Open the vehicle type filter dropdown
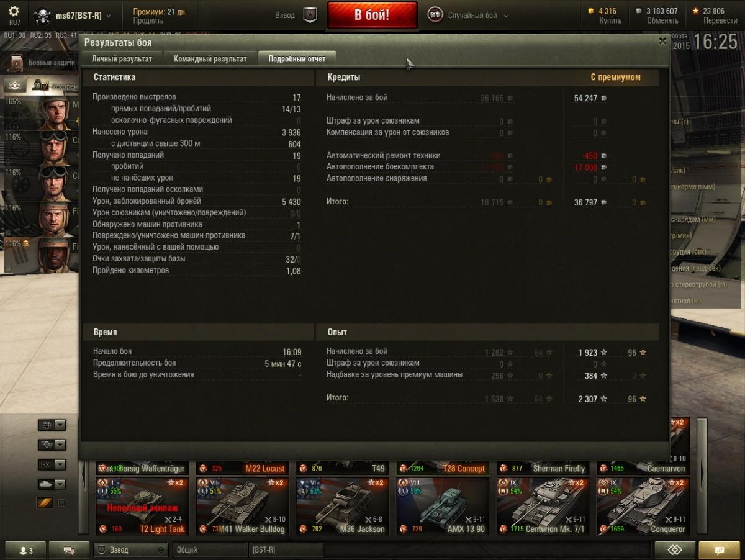745x560 pixels. pyautogui.click(x=52, y=445)
